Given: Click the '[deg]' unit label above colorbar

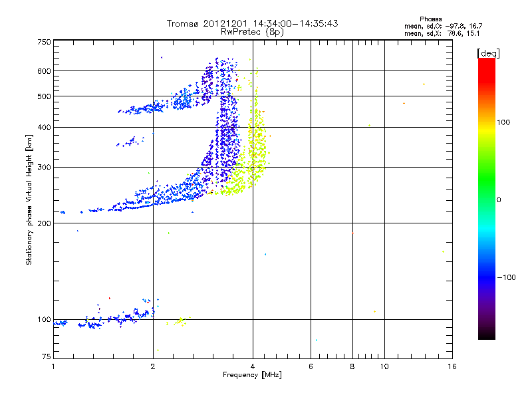Looking at the screenshot, I should 488,53.
